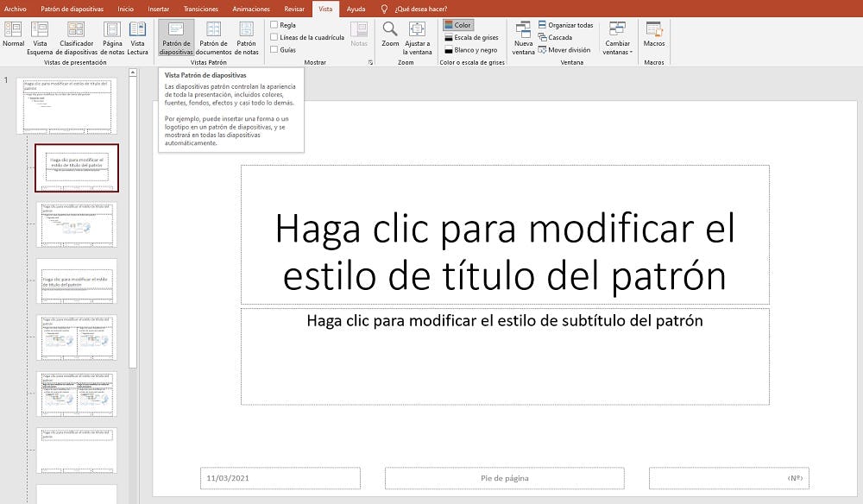Select Escala de grises color mode
The image size is (863, 504).
(470, 37)
